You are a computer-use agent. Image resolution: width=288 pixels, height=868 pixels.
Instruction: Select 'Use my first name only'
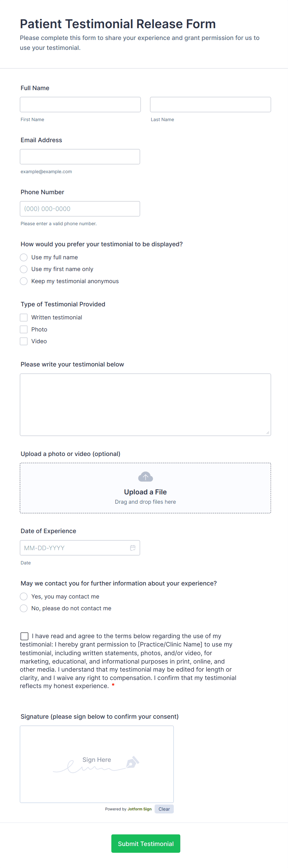(24, 269)
